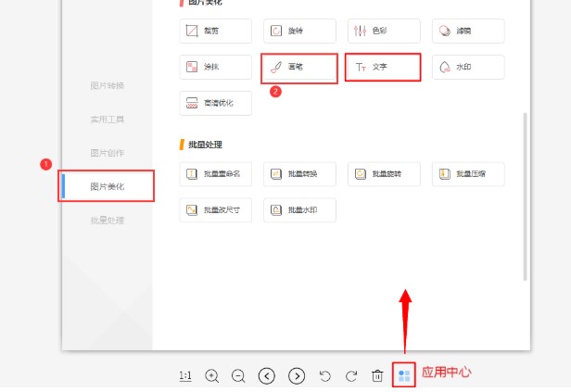
Task: Open 批量压缩 batch compress
Action: (x=468, y=174)
